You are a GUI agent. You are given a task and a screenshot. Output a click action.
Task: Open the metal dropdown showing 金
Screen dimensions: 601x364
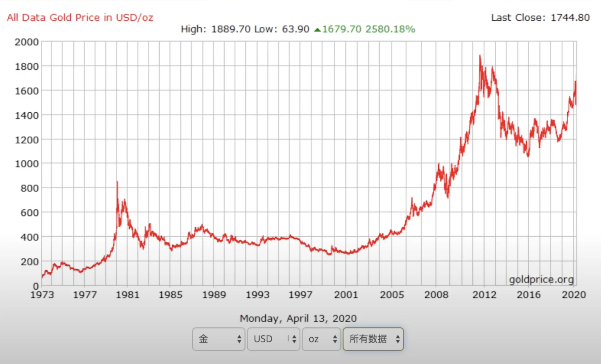219,339
